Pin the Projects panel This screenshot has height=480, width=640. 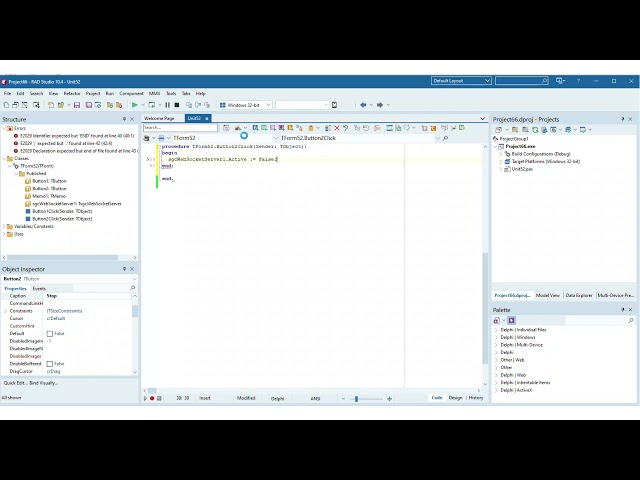622,119
